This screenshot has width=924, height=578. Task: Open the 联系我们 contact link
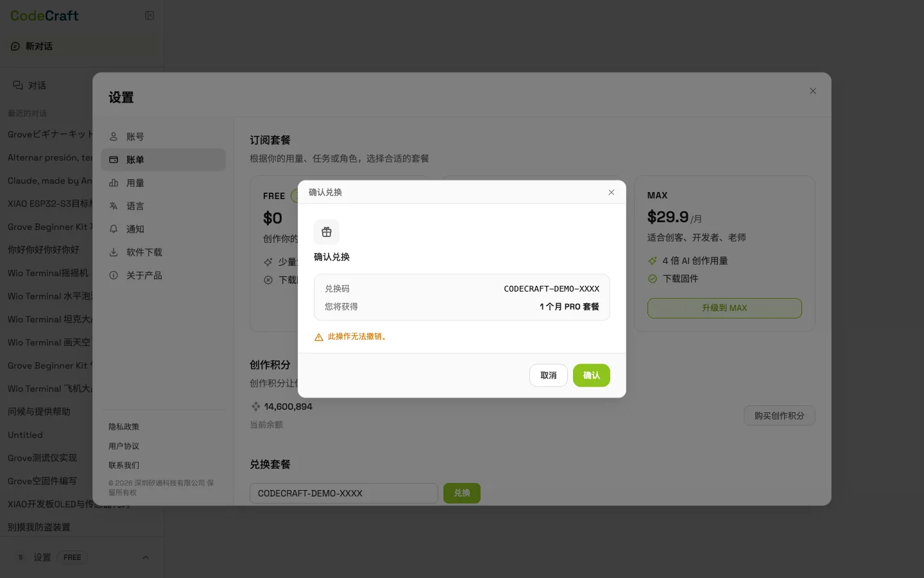pyautogui.click(x=124, y=466)
